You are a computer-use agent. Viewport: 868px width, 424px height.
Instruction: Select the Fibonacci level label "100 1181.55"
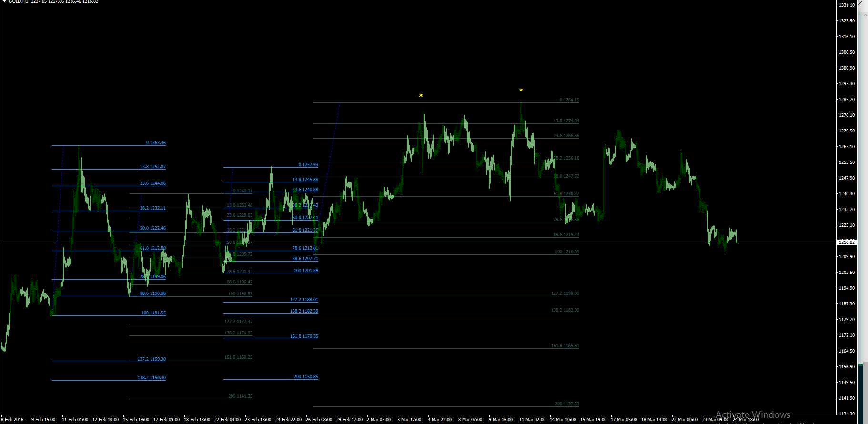coord(153,313)
